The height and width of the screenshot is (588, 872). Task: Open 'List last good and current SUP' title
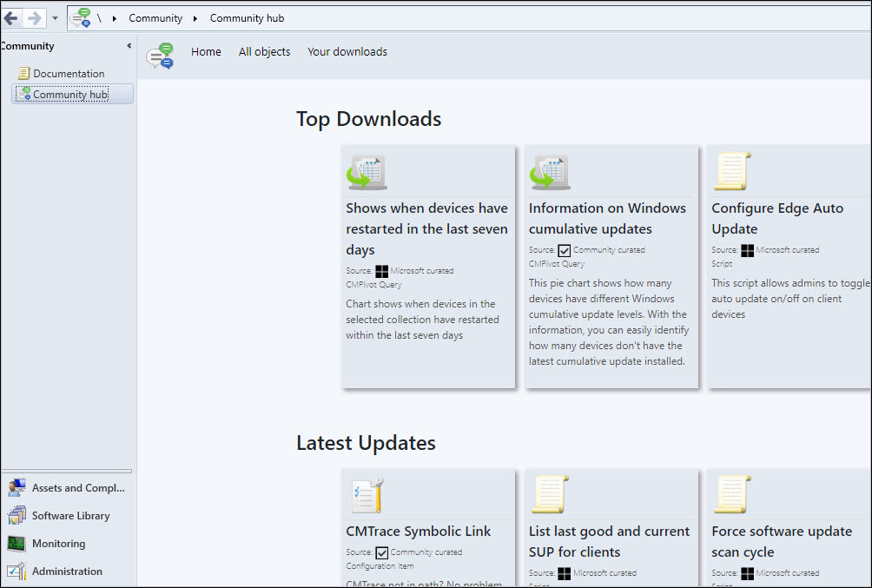tap(609, 541)
